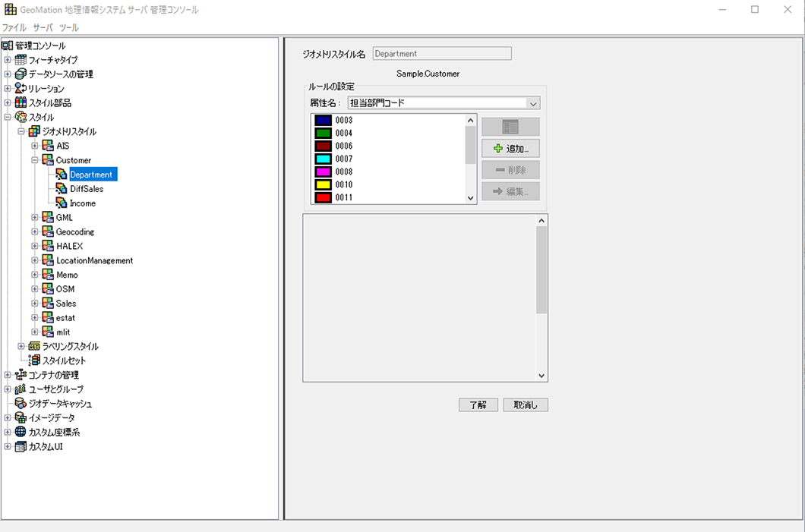
Task: Click the 了解 button
Action: [x=478, y=405]
